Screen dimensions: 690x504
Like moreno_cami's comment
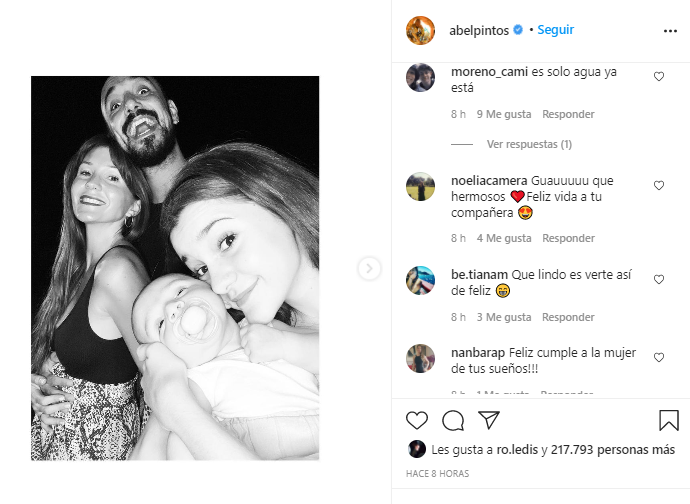(x=658, y=77)
